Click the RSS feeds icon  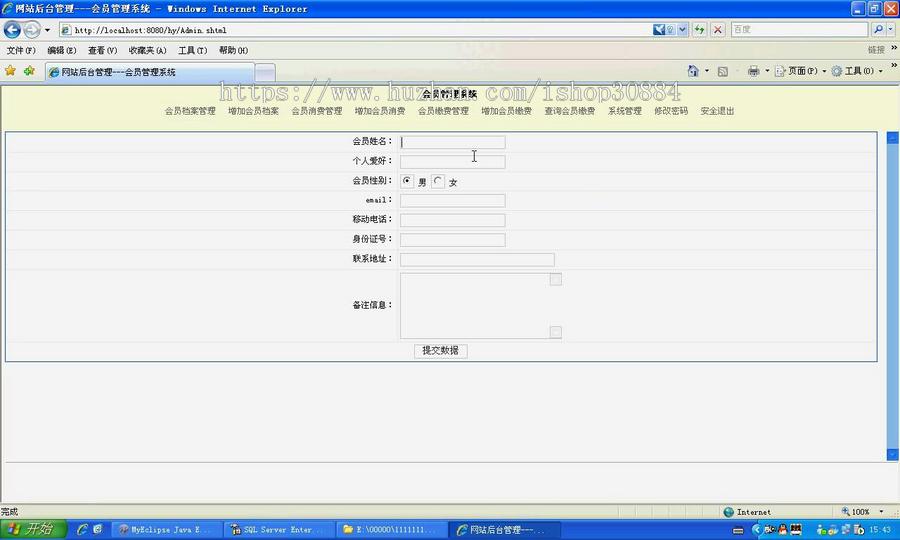point(723,71)
